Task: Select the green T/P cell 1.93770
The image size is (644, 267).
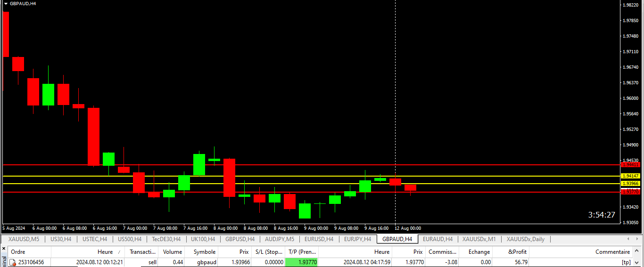Action: (x=302, y=262)
